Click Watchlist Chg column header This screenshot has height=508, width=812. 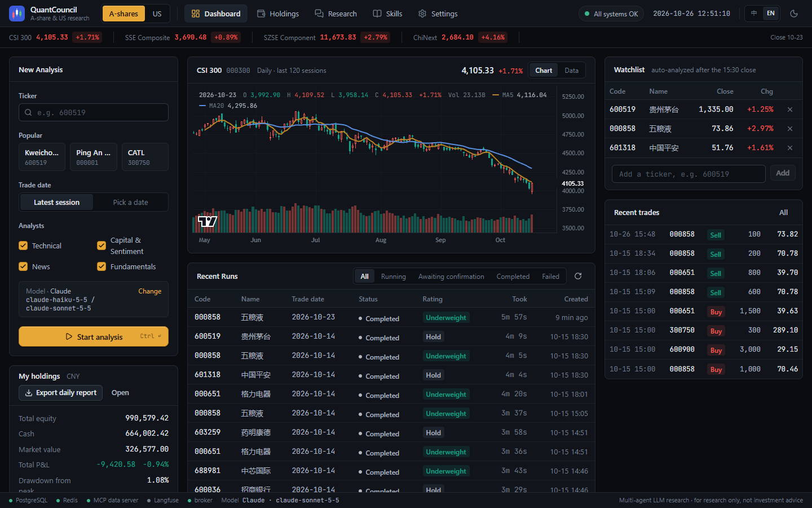767,91
